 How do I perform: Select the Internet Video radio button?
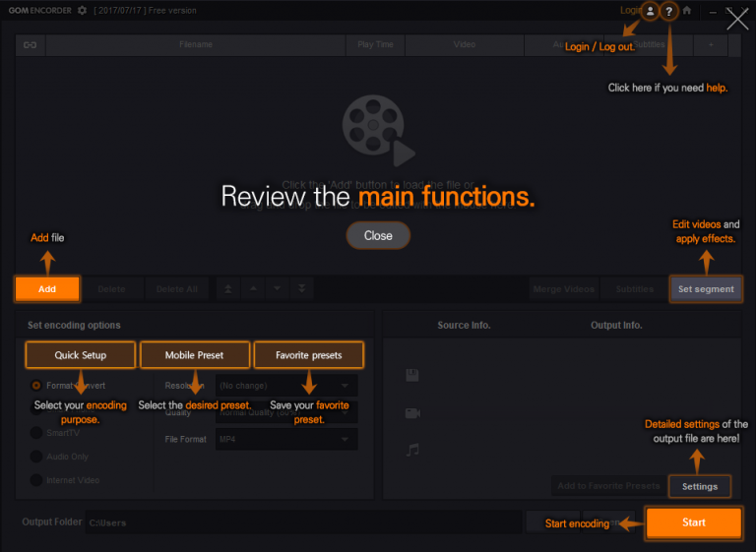[37, 480]
